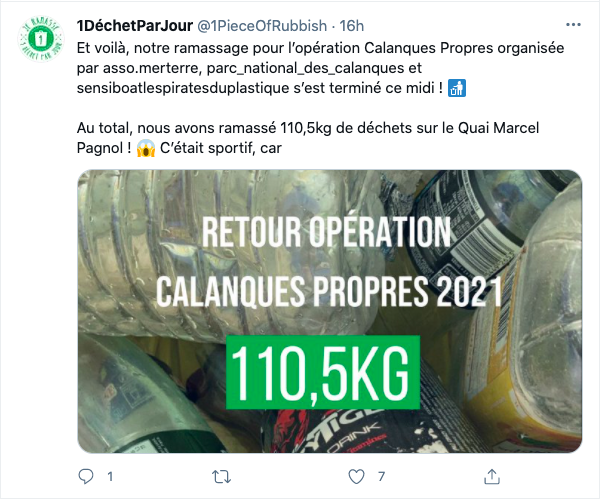Click the litter bin emoji in tweet

tap(457, 88)
